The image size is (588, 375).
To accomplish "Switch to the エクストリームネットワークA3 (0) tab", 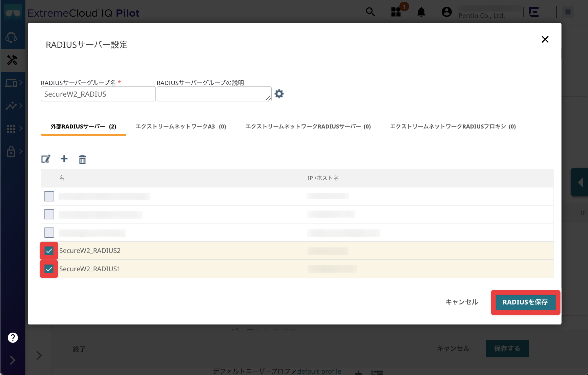I will point(181,126).
